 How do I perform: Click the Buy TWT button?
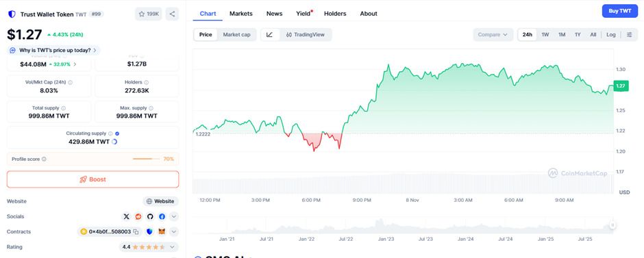coord(620,11)
